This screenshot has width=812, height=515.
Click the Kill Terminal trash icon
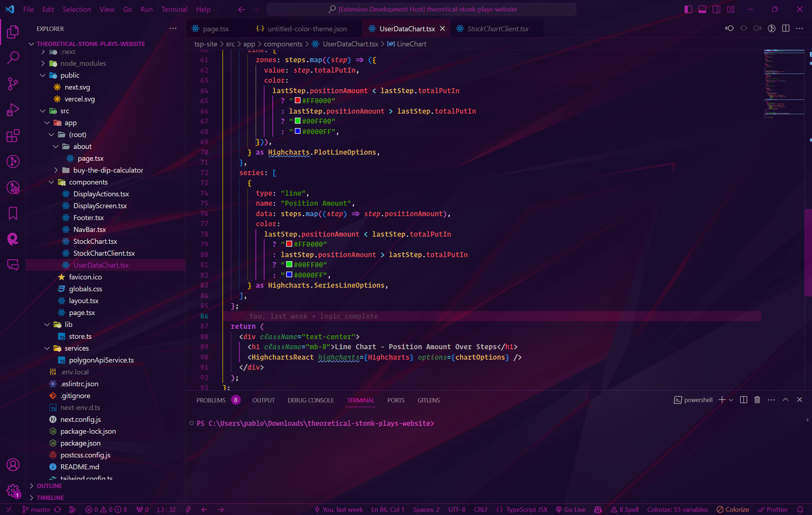(x=757, y=400)
